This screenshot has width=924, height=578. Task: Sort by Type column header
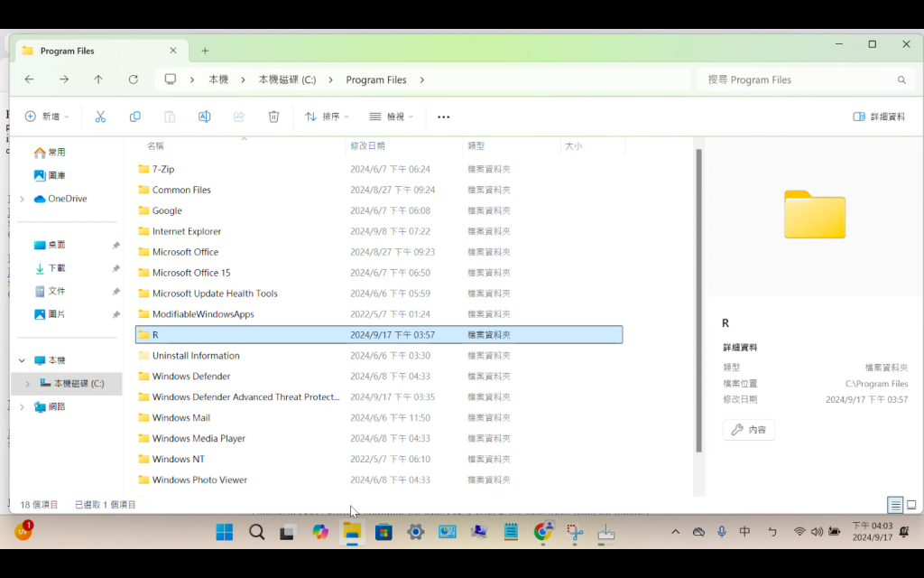click(476, 145)
